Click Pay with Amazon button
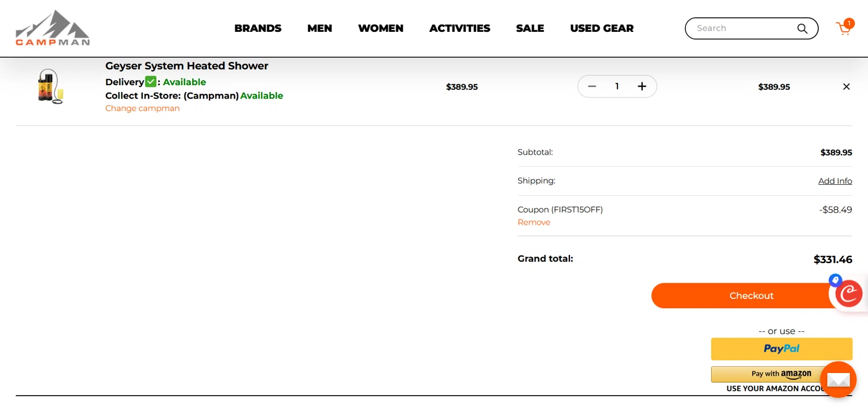 tap(781, 374)
